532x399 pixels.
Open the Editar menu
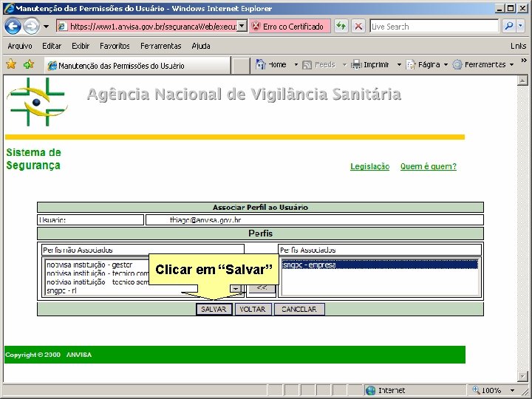click(52, 46)
